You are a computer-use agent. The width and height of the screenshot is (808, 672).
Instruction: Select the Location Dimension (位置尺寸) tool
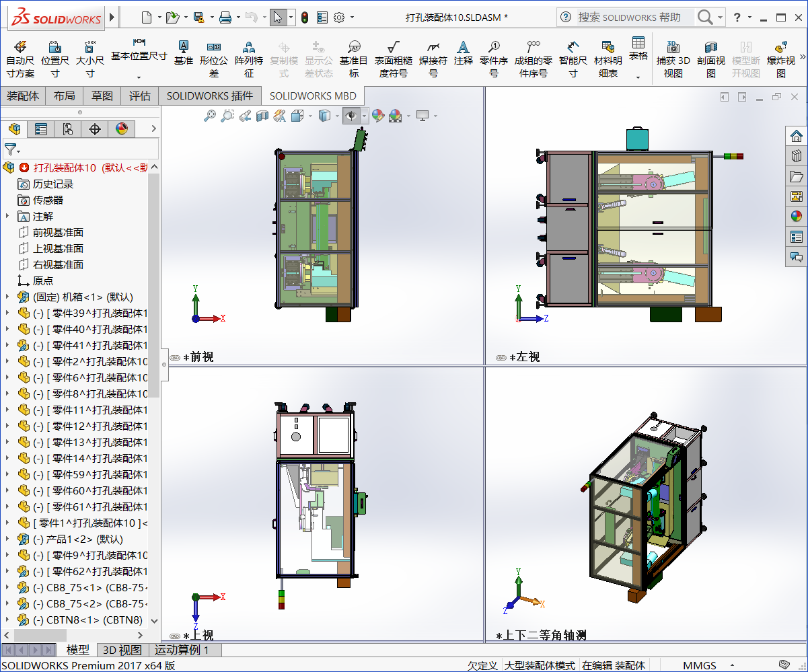pos(55,58)
